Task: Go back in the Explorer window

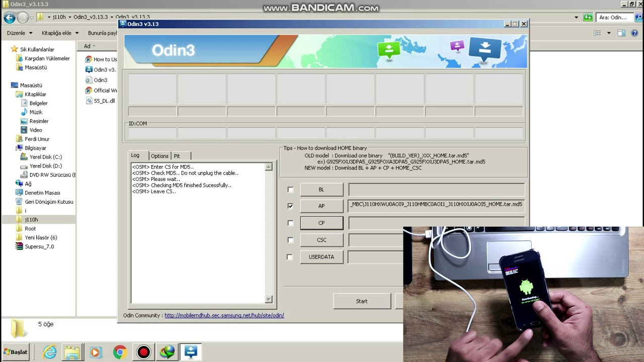Action: pyautogui.click(x=10, y=18)
